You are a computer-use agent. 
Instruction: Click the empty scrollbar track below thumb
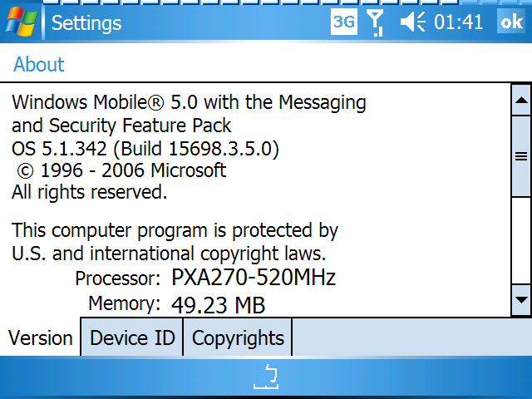pyautogui.click(x=521, y=240)
